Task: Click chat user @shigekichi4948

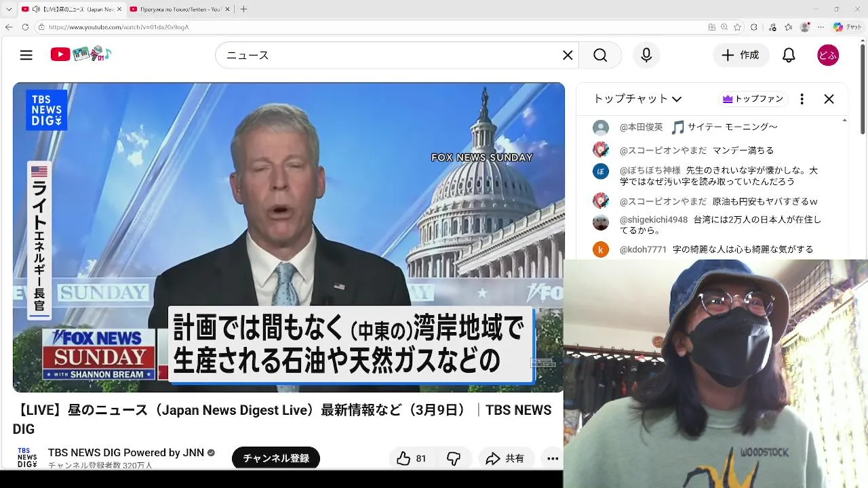Action: [654, 220]
